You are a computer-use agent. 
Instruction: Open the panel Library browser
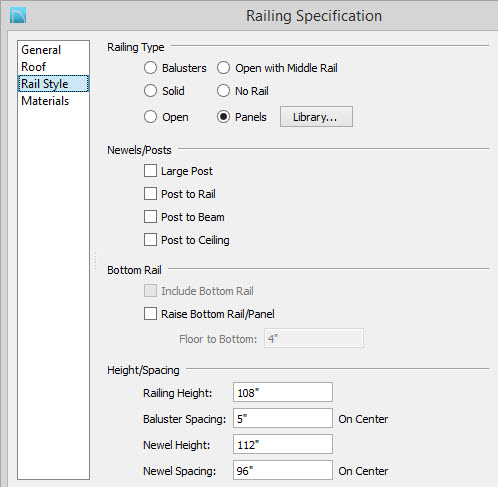click(316, 117)
